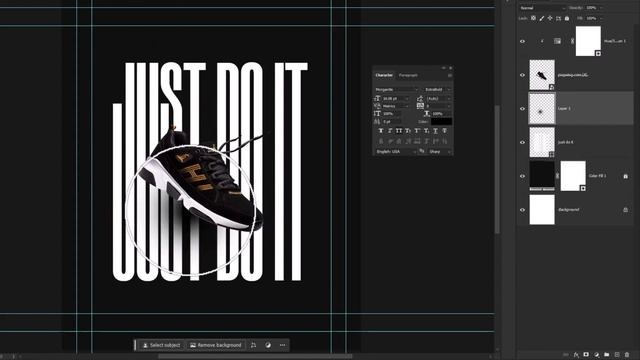This screenshot has height=360, width=640.
Task: Toggle Small Caps in the Character panel
Action: (408, 131)
